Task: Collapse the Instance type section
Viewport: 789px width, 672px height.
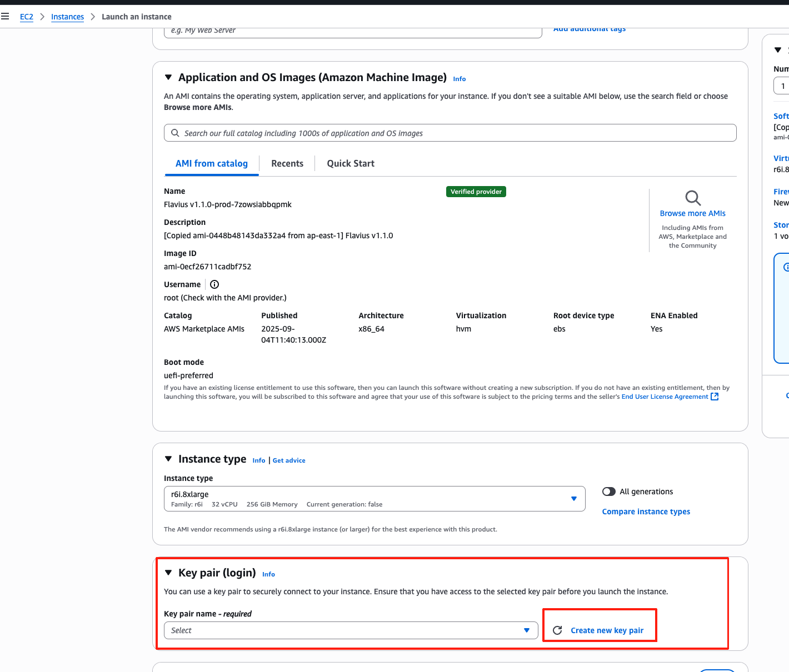Action: (168, 459)
